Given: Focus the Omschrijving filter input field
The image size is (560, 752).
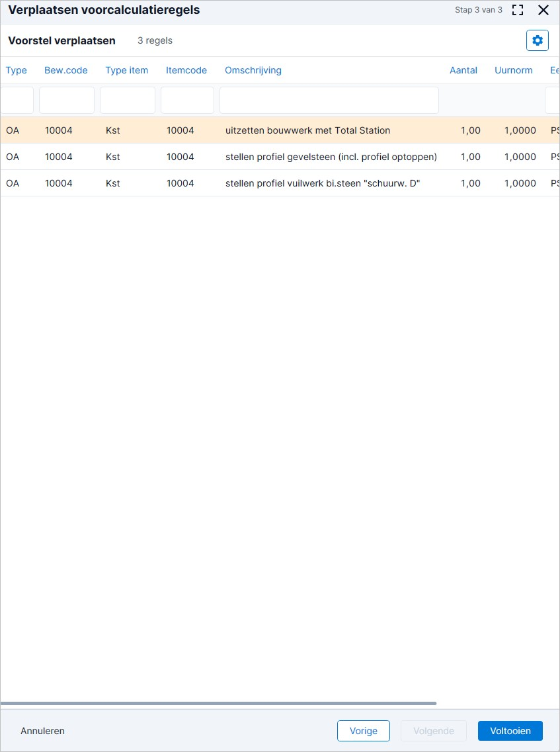Looking at the screenshot, I should pos(329,101).
